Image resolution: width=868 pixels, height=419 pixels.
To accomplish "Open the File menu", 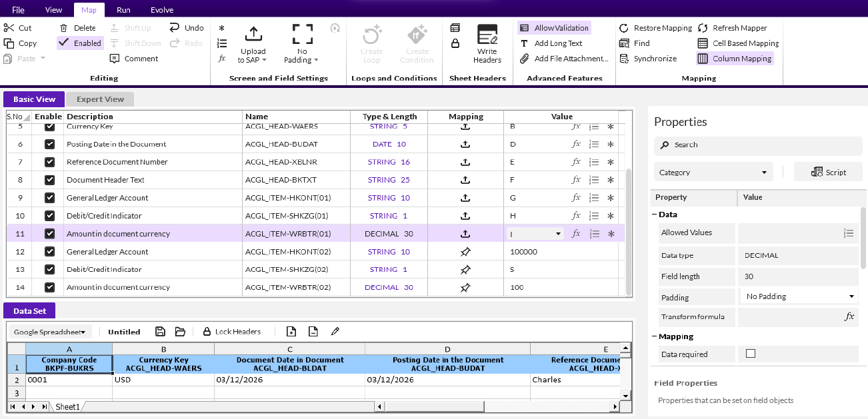I will 18,10.
